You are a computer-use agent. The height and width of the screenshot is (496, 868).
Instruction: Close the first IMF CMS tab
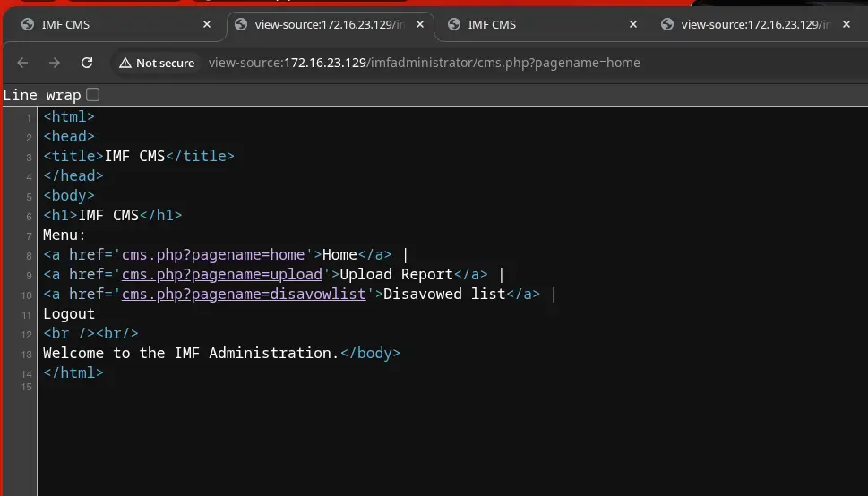[x=207, y=24]
